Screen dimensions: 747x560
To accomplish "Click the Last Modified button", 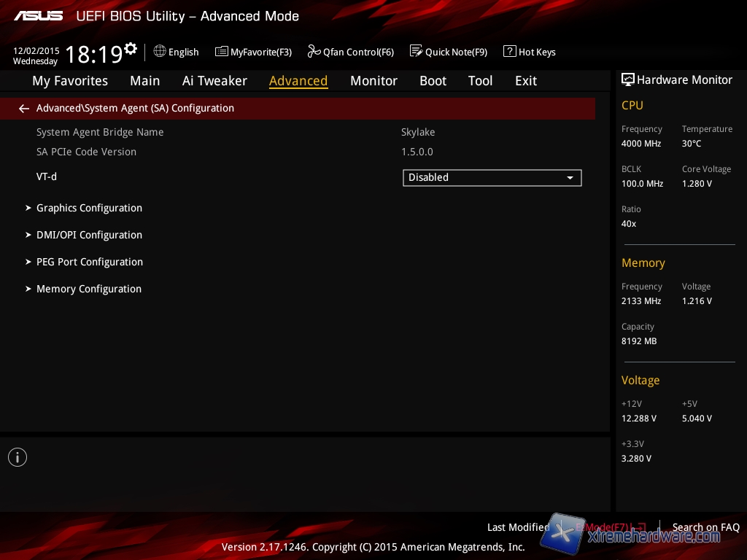I will tap(518, 527).
